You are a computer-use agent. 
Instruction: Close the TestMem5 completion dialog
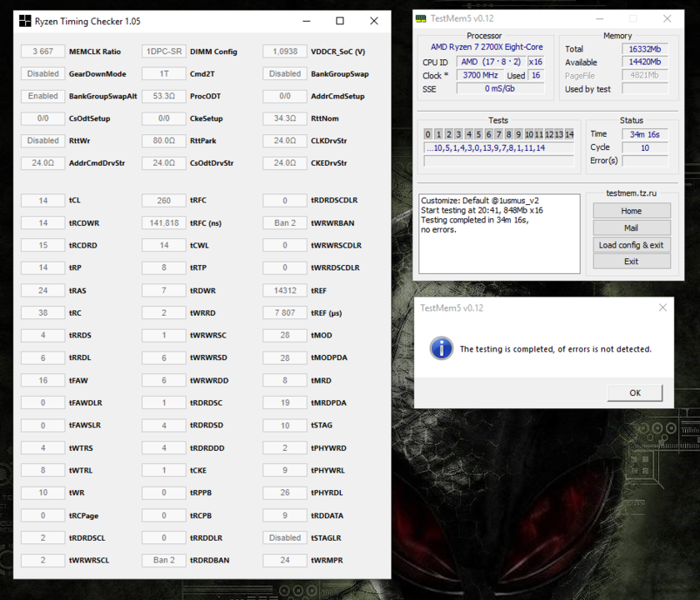click(x=662, y=307)
